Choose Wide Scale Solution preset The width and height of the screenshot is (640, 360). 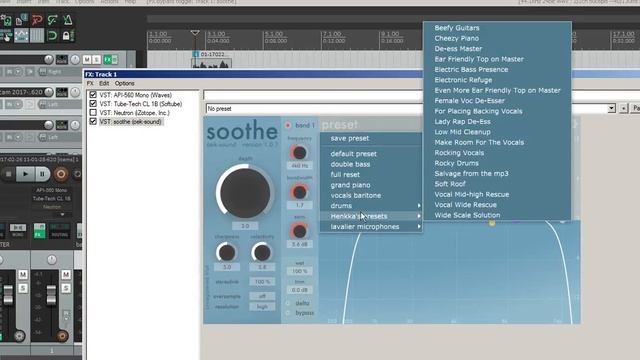(x=467, y=215)
